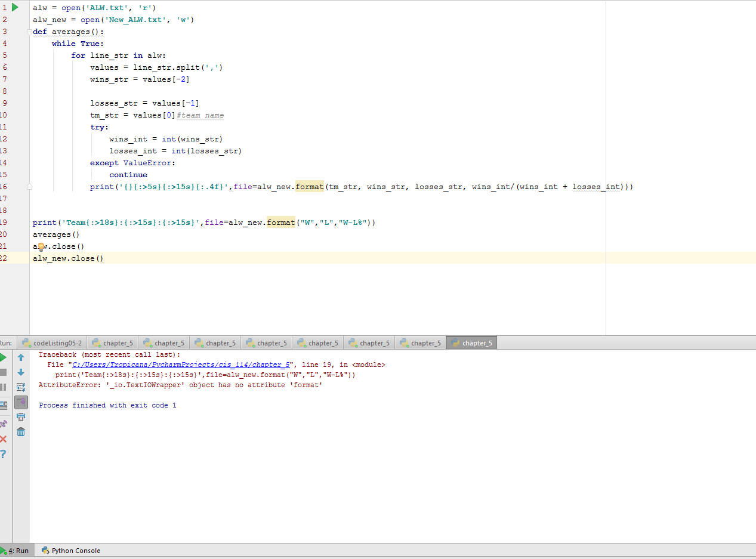Click the Stop process icon
This screenshot has width=756, height=559.
[x=2, y=371]
